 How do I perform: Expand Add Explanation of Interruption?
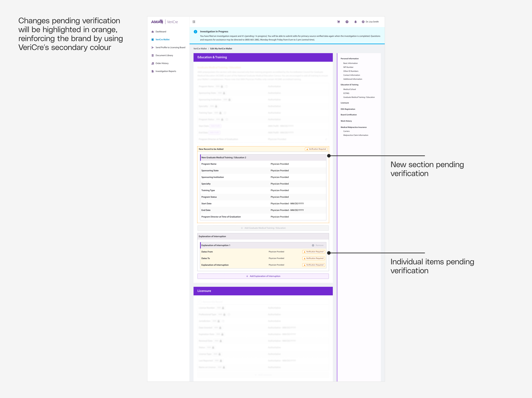point(263,276)
